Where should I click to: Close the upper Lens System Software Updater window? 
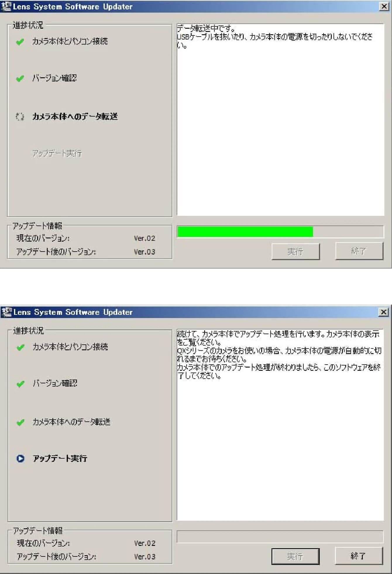pos(384,6)
